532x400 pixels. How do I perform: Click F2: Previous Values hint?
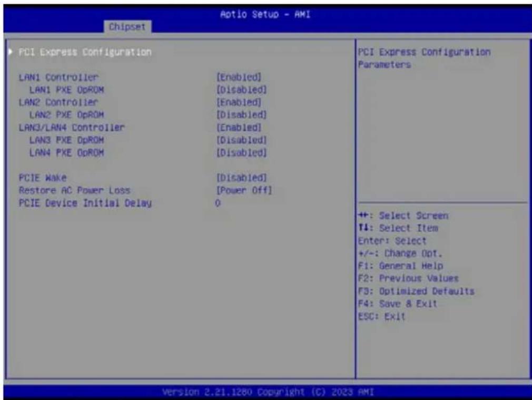click(x=408, y=278)
